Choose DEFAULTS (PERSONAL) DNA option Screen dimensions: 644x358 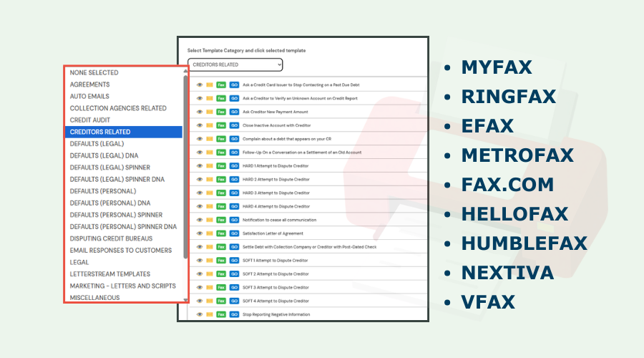coord(124,203)
